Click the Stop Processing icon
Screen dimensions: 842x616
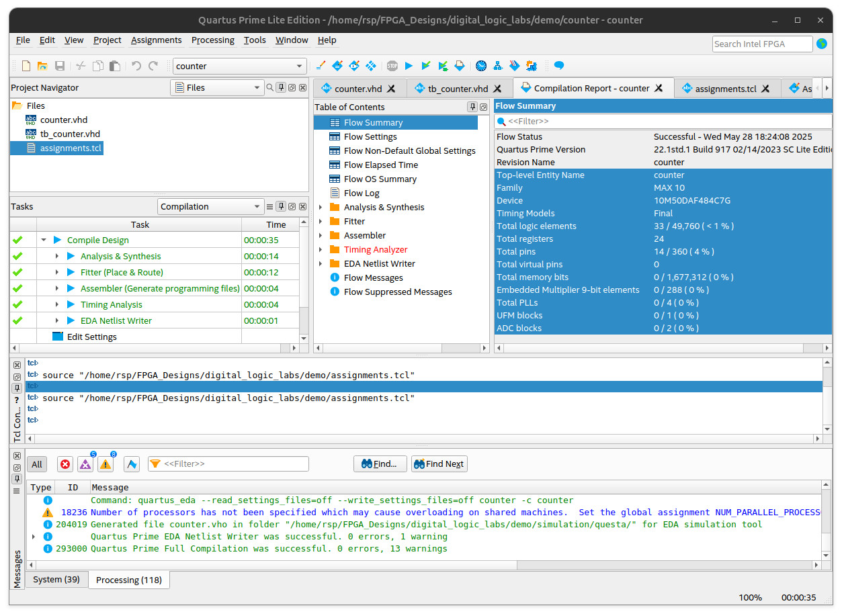[x=392, y=66]
